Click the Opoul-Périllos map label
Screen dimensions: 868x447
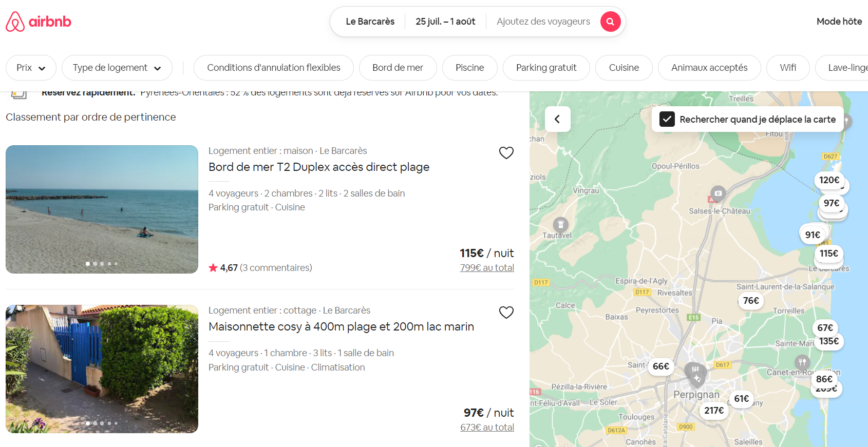[675, 166]
